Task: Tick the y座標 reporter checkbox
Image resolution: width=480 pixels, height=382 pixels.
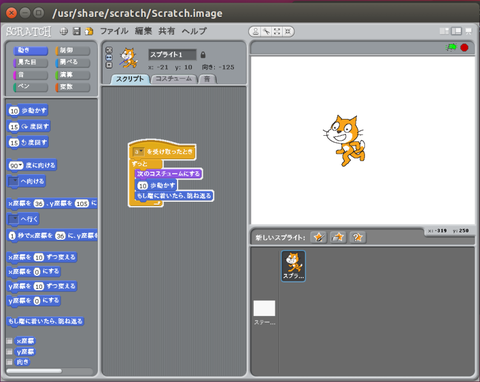Action: 9,352
